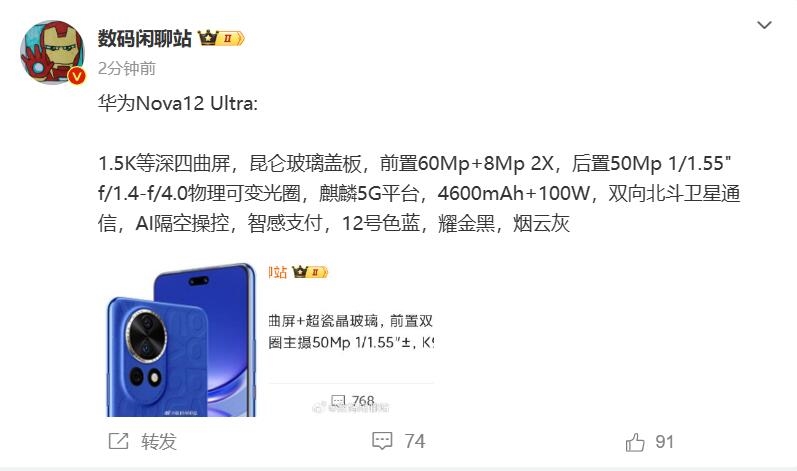797x471 pixels.
Task: Click the comment speech bubble icon
Action: coord(382,441)
